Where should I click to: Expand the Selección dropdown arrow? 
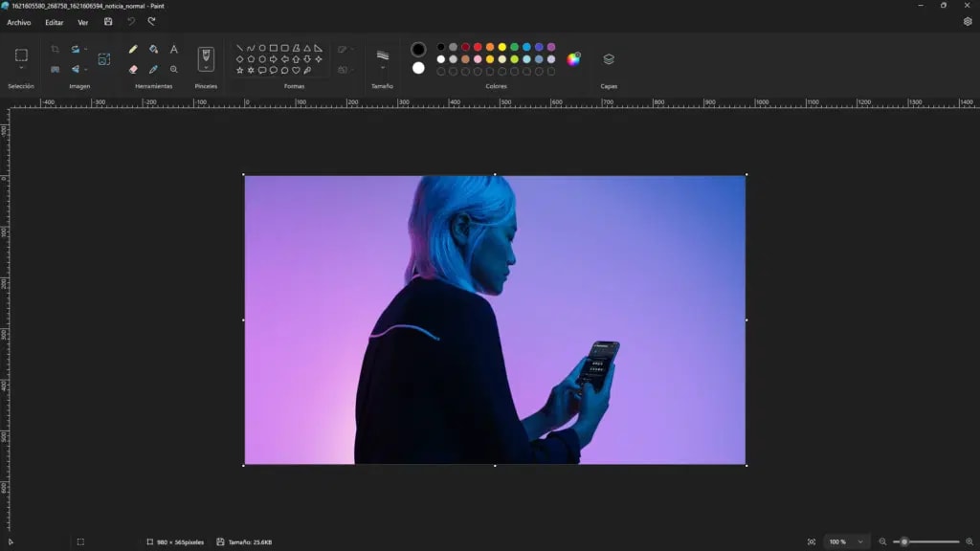click(21, 68)
